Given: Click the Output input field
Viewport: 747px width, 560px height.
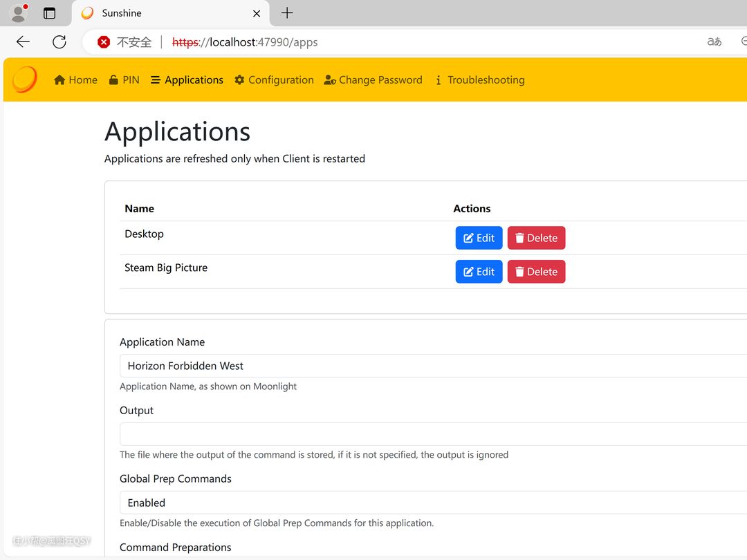Looking at the screenshot, I should pyautogui.click(x=433, y=433).
